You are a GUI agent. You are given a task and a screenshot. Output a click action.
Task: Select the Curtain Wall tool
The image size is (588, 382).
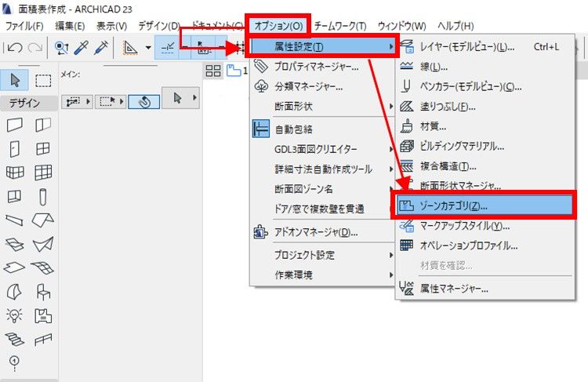pos(43,173)
